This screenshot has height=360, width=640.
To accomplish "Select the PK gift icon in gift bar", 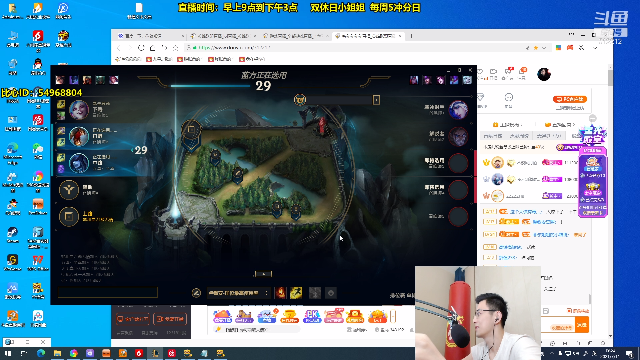I will pyautogui.click(x=312, y=316).
